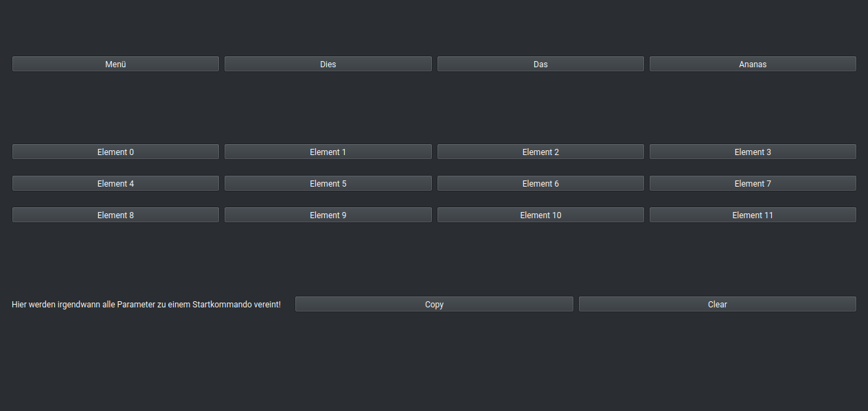This screenshot has height=411, width=868.
Task: Click the Dies button
Action: (x=328, y=64)
